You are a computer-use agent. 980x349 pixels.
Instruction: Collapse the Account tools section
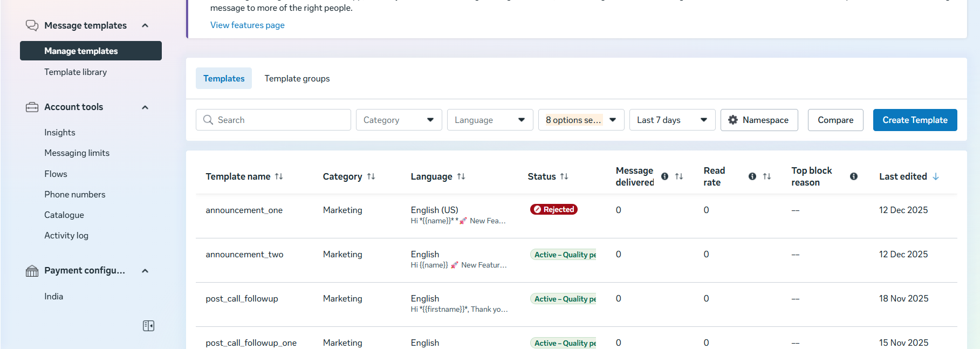[x=145, y=107]
